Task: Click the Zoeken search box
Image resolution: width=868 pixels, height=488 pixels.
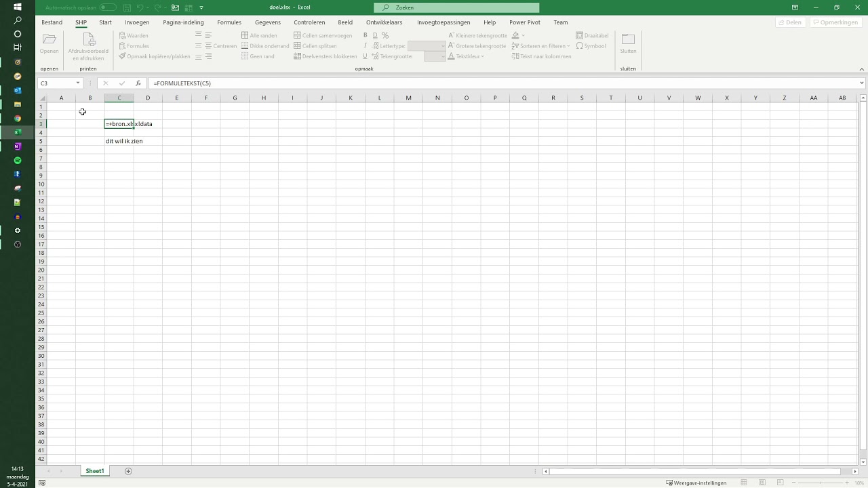Action: (456, 7)
